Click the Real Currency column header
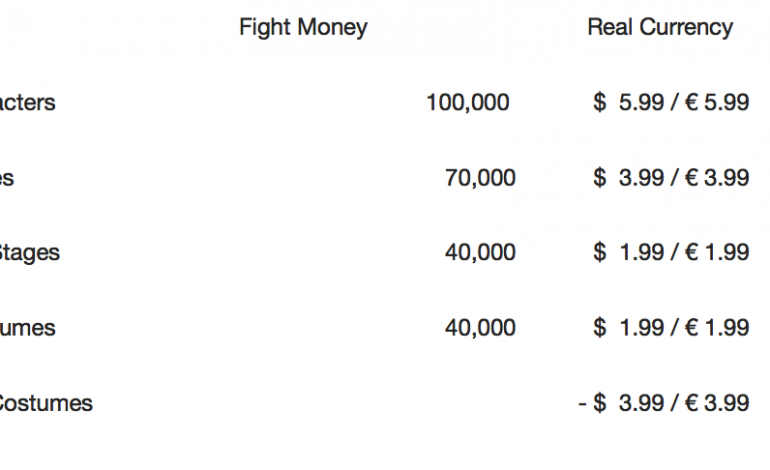This screenshot has width=770, height=470. click(x=660, y=27)
